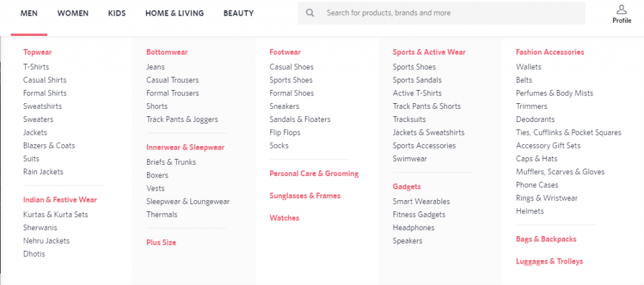Open Kurtas & Kurta Sets
Screen dimensions: 644x285
pos(55,215)
